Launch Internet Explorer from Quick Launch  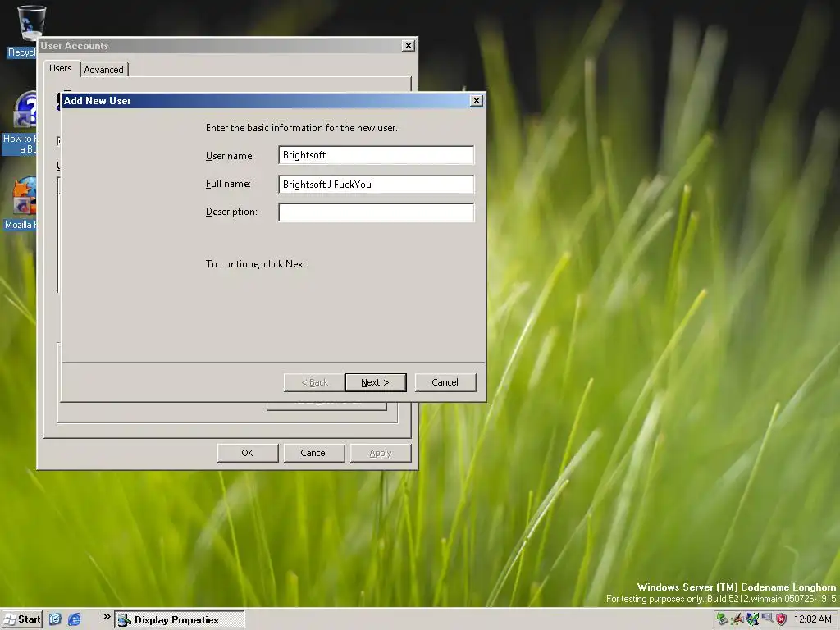tap(75, 619)
